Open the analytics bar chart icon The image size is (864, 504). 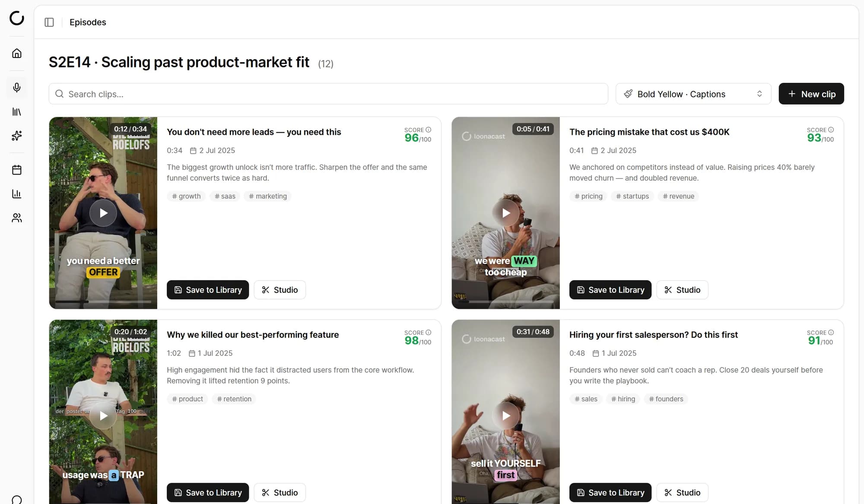coord(17,193)
